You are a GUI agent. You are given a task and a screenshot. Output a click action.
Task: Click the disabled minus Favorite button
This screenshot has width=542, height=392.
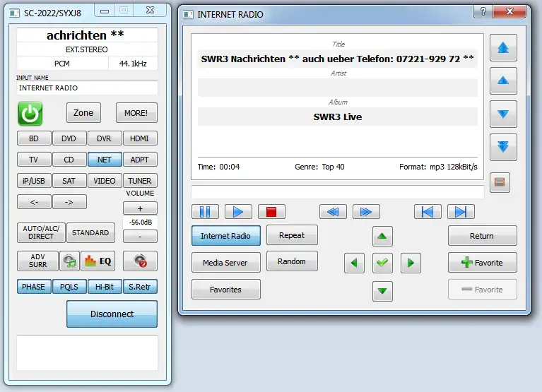pyautogui.click(x=483, y=290)
